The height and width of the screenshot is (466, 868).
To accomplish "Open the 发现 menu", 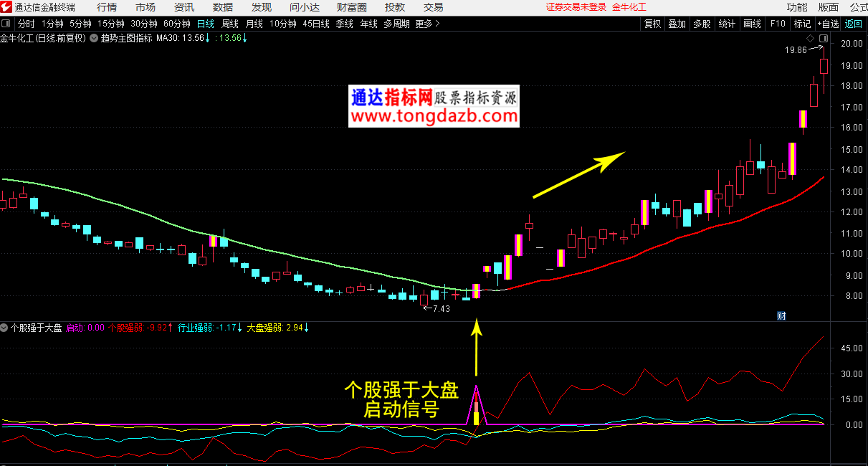I will (262, 7).
